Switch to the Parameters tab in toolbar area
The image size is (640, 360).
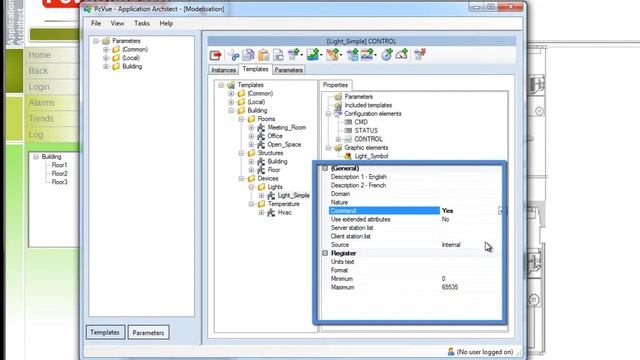tap(289, 70)
